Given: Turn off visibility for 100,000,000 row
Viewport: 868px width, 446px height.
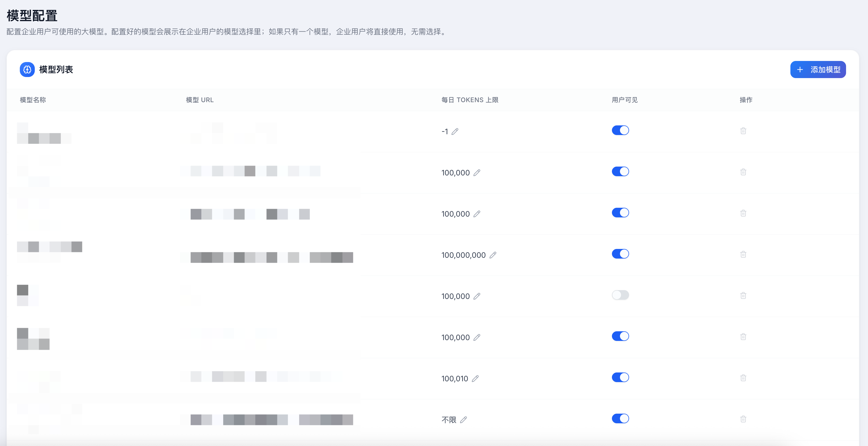Looking at the screenshot, I should [620, 254].
